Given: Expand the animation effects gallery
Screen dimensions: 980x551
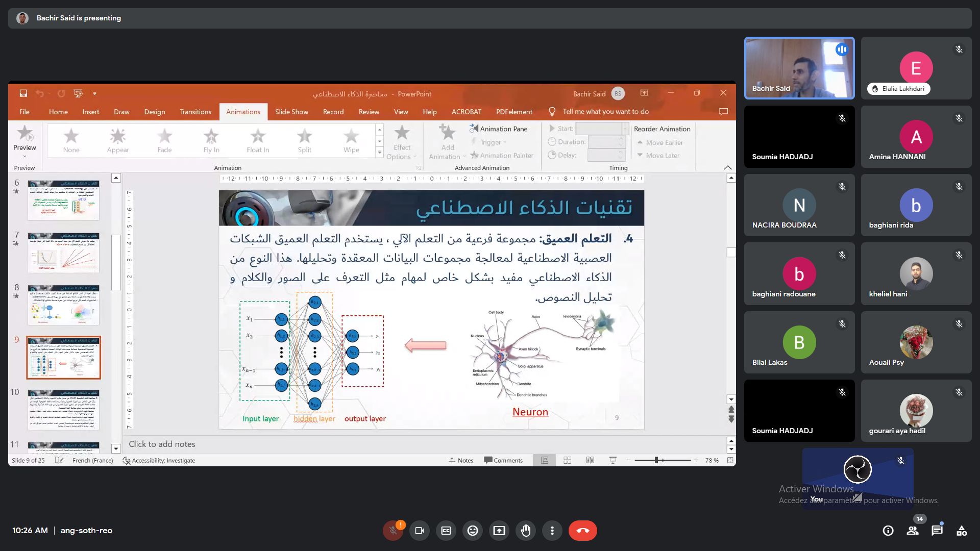Looking at the screenshot, I should point(379,152).
